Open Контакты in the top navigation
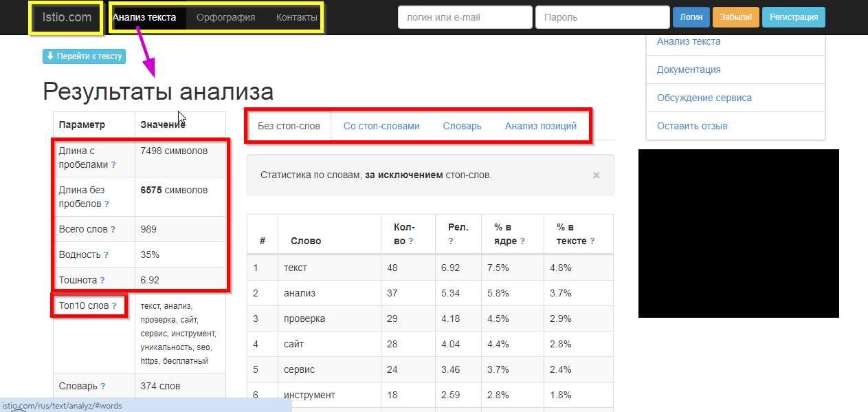Image resolution: width=868 pixels, height=412 pixels. [296, 18]
